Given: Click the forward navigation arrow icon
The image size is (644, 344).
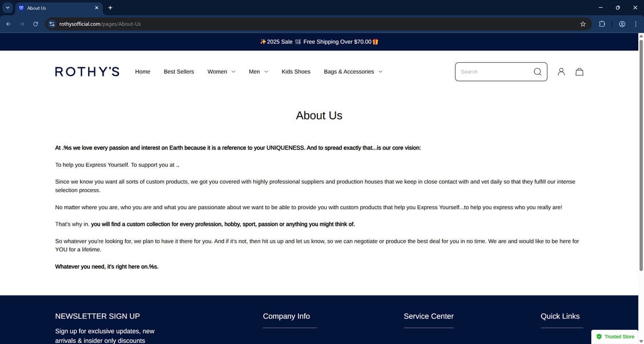Looking at the screenshot, I should (x=21, y=23).
